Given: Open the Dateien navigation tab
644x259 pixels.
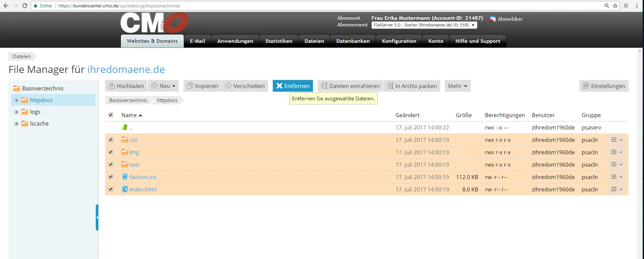Looking at the screenshot, I should tap(314, 41).
